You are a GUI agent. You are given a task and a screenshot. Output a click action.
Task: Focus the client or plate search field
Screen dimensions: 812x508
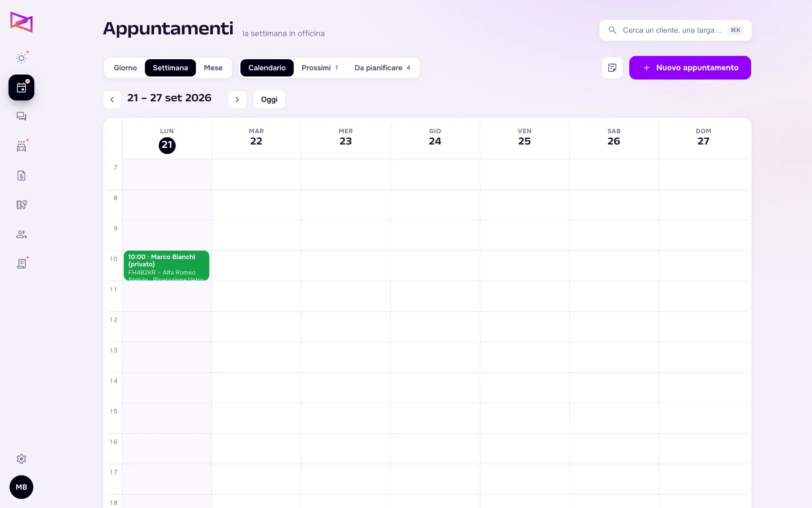(x=675, y=30)
